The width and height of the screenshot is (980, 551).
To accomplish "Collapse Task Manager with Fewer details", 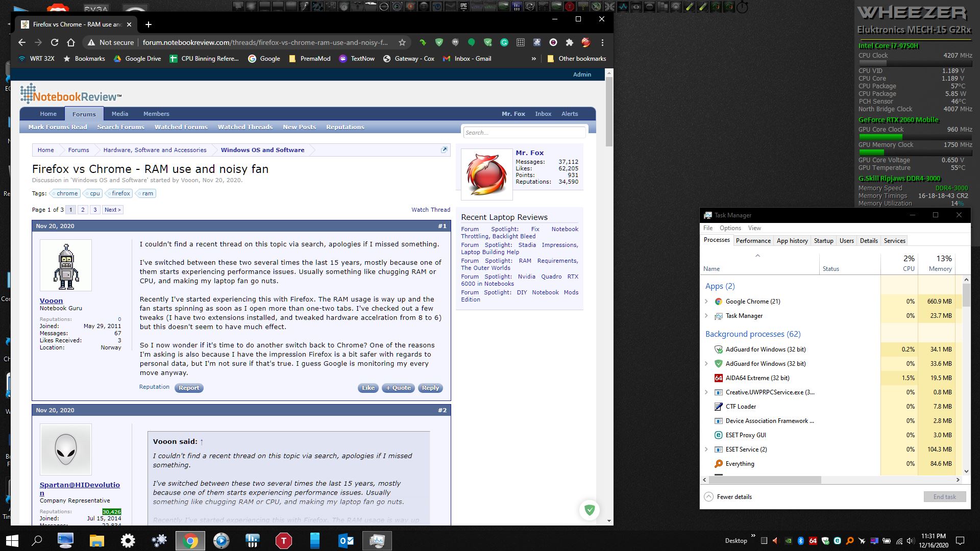I will pyautogui.click(x=728, y=496).
